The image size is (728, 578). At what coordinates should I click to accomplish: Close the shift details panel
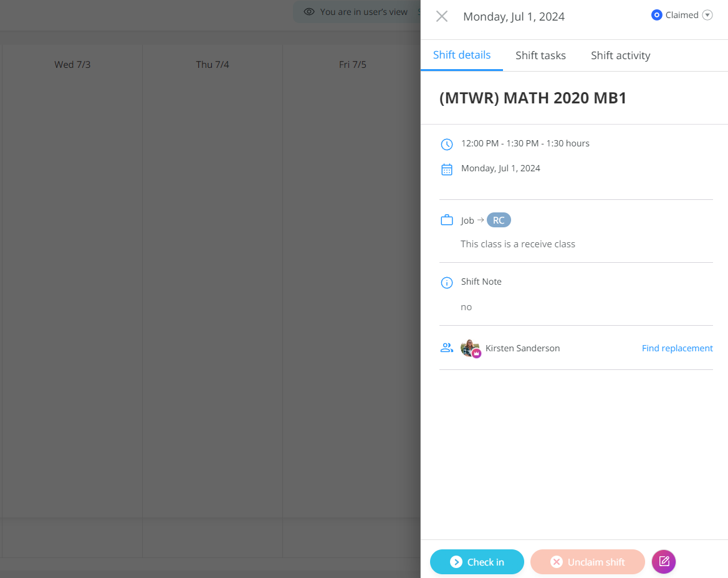pyautogui.click(x=442, y=16)
